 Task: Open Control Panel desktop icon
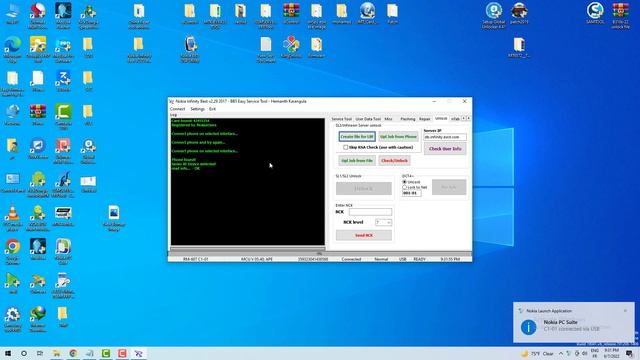[x=12, y=183]
